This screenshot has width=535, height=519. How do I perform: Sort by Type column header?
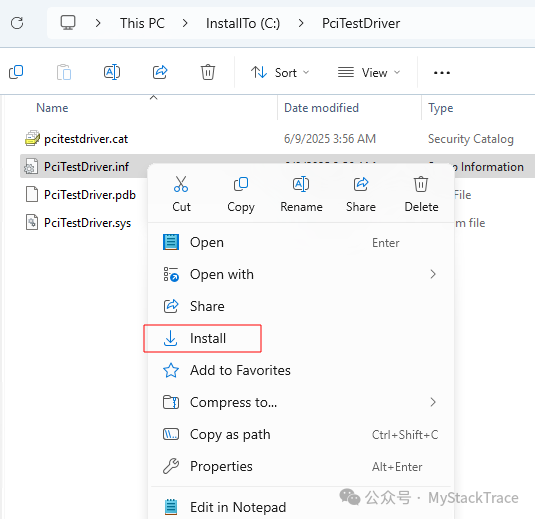pos(441,108)
